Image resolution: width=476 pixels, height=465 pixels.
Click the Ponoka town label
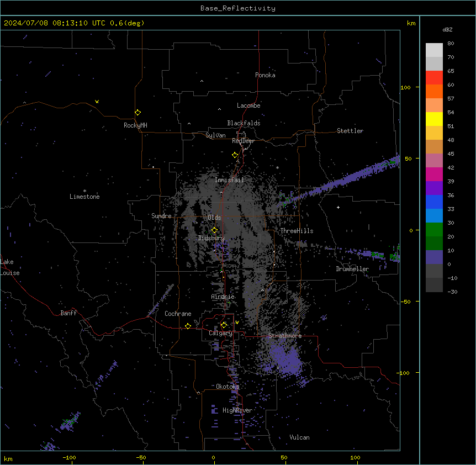tap(265, 75)
